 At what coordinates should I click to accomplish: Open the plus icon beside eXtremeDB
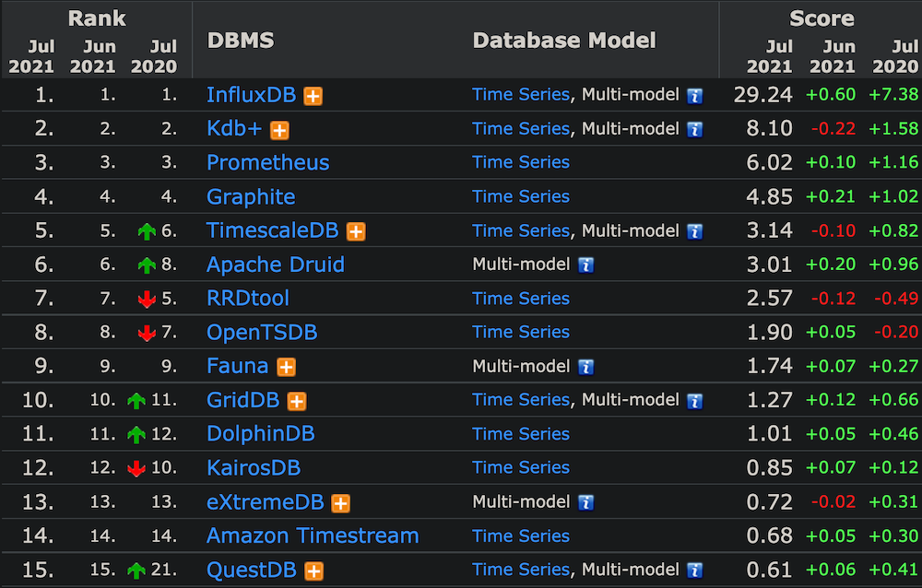[x=340, y=503]
